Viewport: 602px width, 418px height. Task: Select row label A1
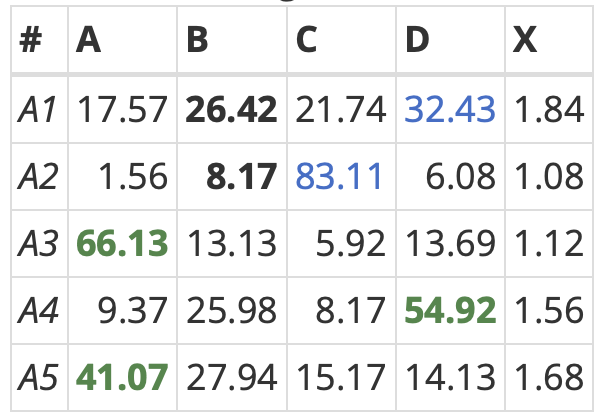click(38, 110)
